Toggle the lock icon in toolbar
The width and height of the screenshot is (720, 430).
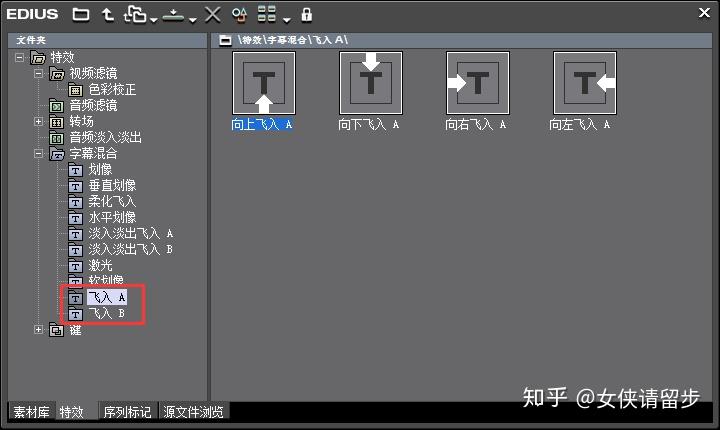tap(306, 15)
